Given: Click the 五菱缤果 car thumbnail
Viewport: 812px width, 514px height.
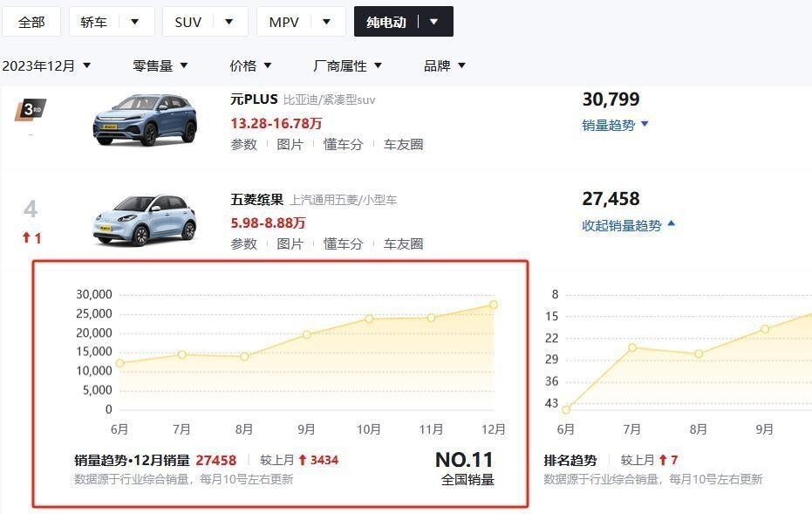Looking at the screenshot, I should 145,220.
